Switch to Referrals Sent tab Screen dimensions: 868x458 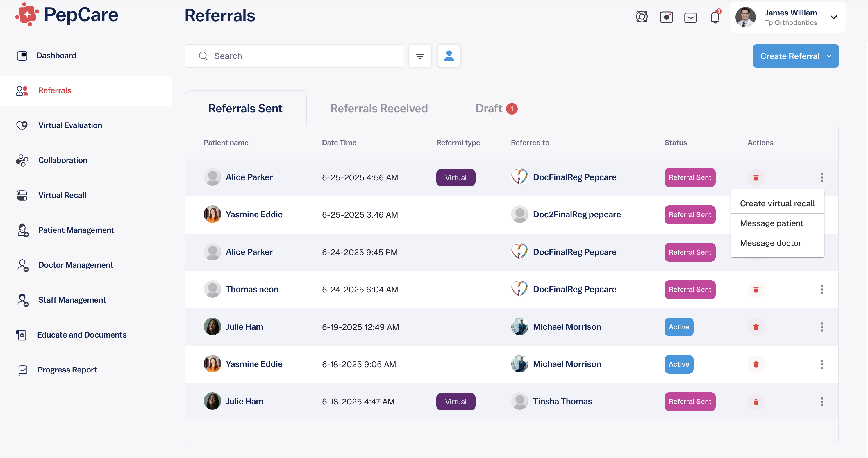[x=245, y=109]
